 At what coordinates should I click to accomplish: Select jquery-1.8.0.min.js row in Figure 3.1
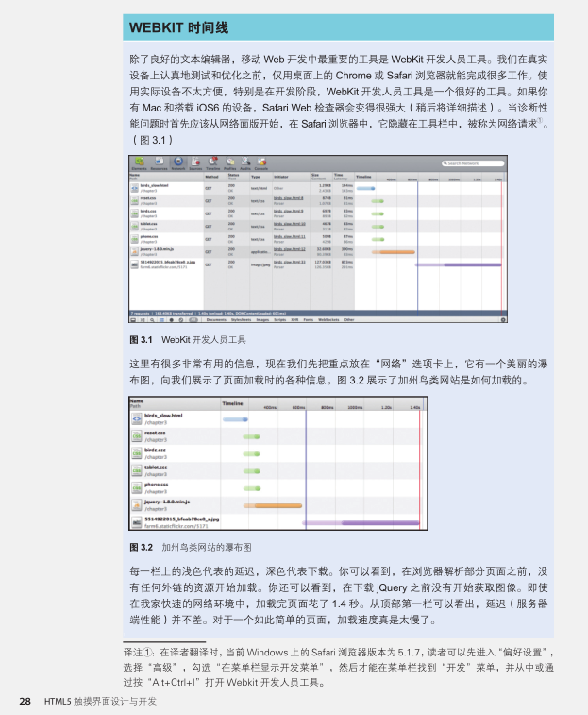317,251
